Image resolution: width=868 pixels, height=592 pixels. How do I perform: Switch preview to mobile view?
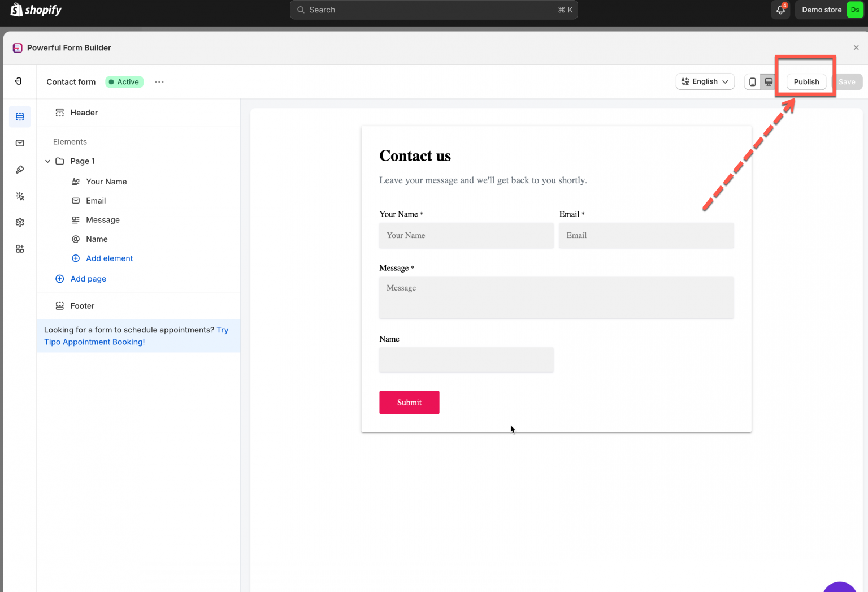[752, 81]
